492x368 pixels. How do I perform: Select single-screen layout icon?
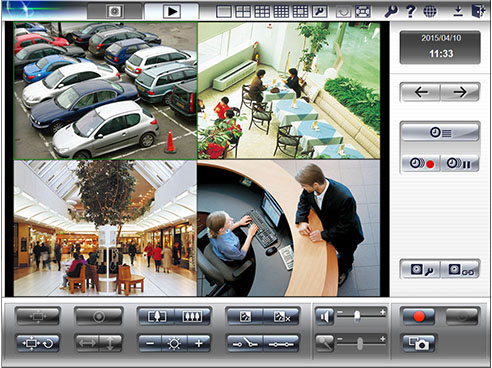click(224, 12)
